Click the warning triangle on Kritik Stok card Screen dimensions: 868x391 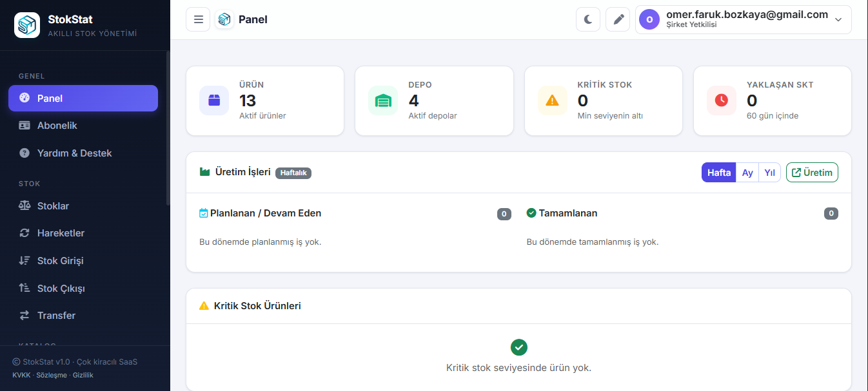click(x=553, y=100)
